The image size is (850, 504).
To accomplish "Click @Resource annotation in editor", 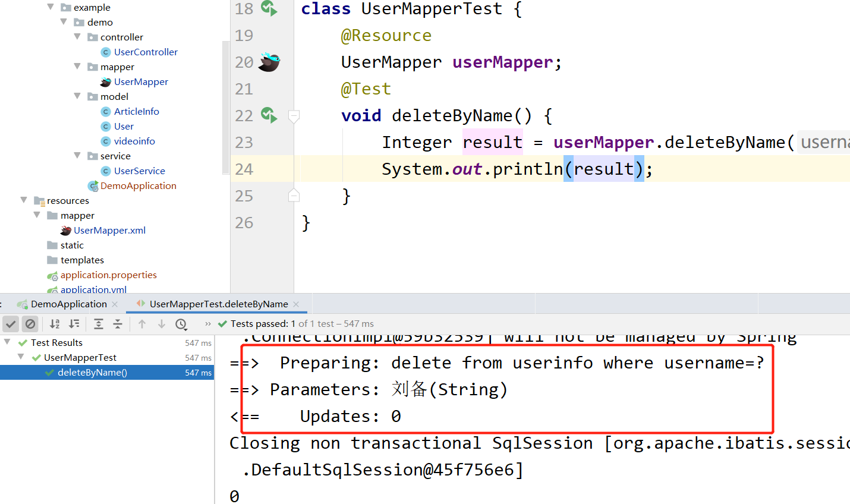I will 386,36.
